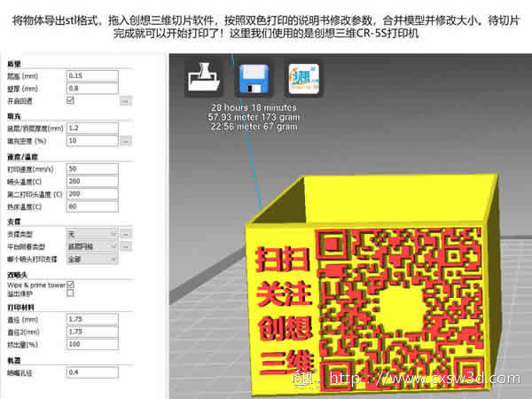The height and width of the screenshot is (399, 532).
Task: Click the 双喷头 section heading
Action: coord(18,274)
